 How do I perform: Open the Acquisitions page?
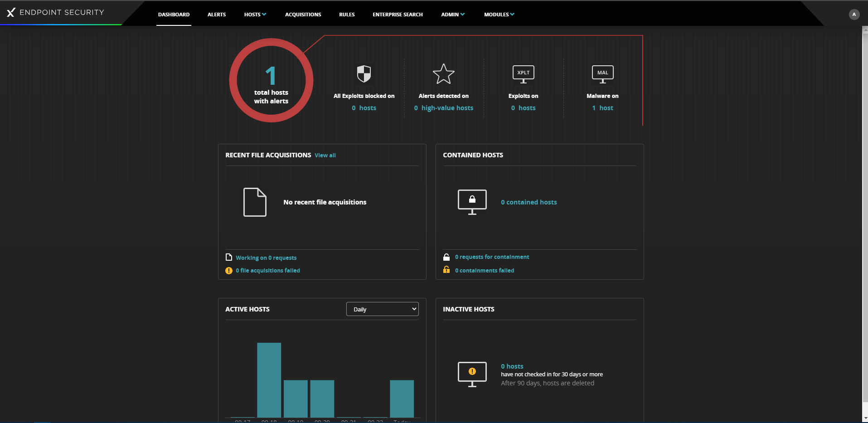pyautogui.click(x=303, y=15)
